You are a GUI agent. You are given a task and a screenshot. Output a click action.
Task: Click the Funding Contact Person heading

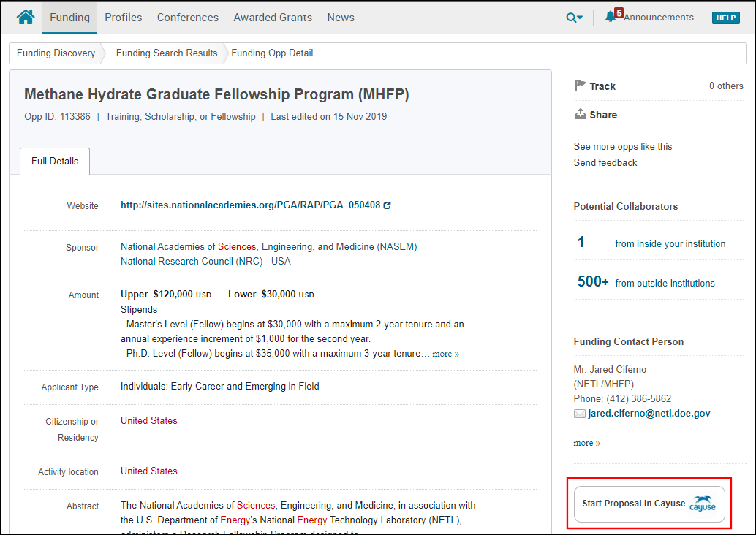629,342
